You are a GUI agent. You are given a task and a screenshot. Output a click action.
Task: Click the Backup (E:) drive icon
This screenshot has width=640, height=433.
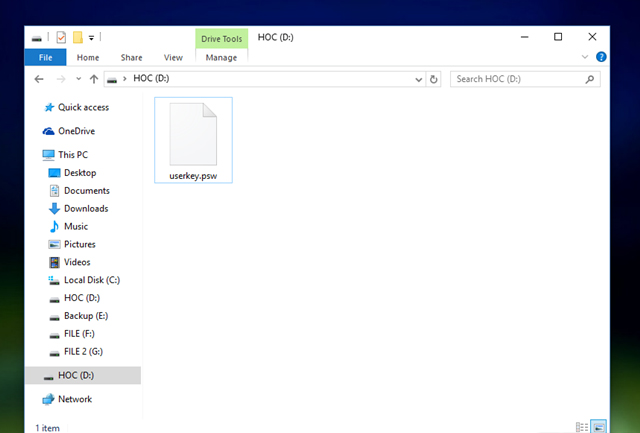pyautogui.click(x=54, y=318)
